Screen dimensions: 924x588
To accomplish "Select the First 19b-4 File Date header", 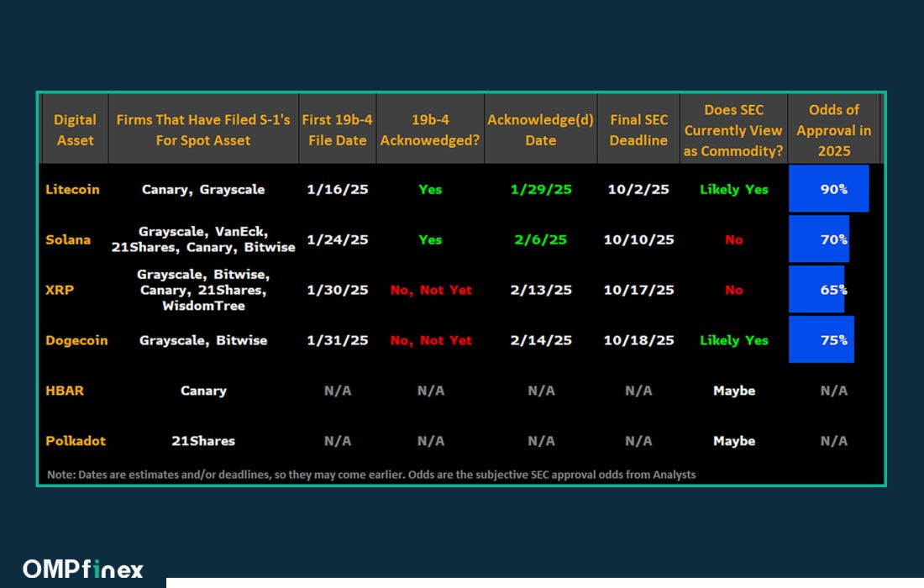I will tap(337, 130).
